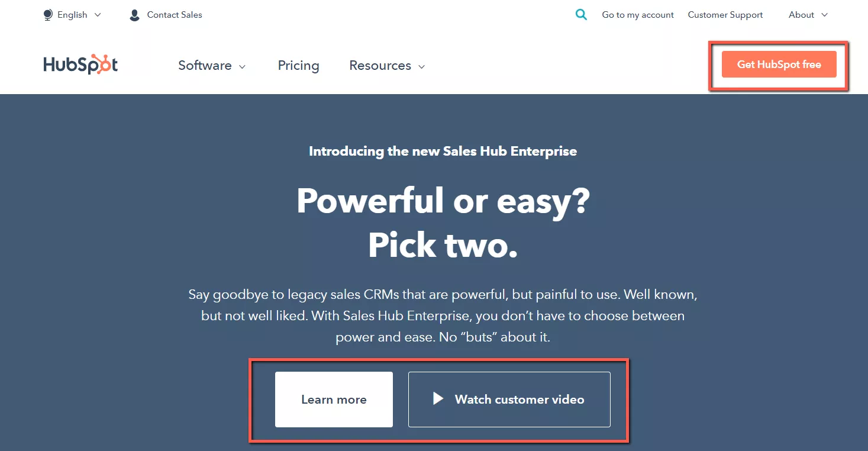Click the play triangle icon
This screenshot has height=451, width=868.
click(x=438, y=398)
